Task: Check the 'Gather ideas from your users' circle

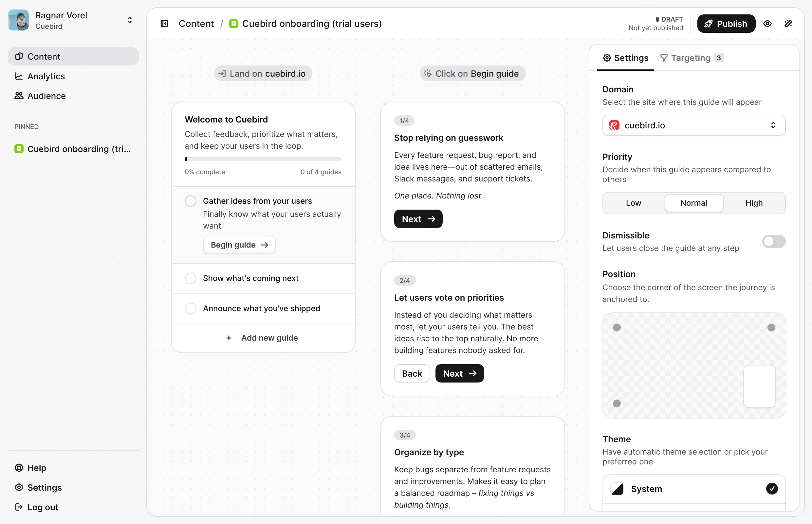Action: coord(191,201)
